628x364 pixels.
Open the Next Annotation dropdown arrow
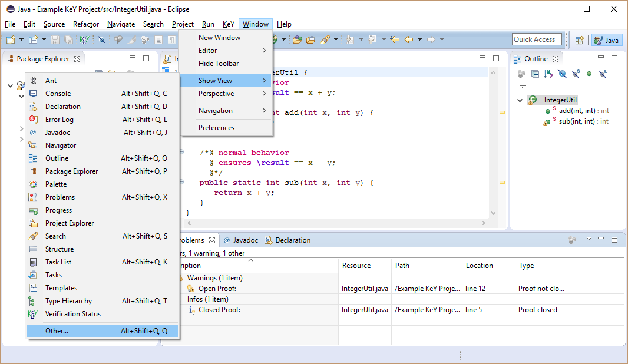(361, 39)
